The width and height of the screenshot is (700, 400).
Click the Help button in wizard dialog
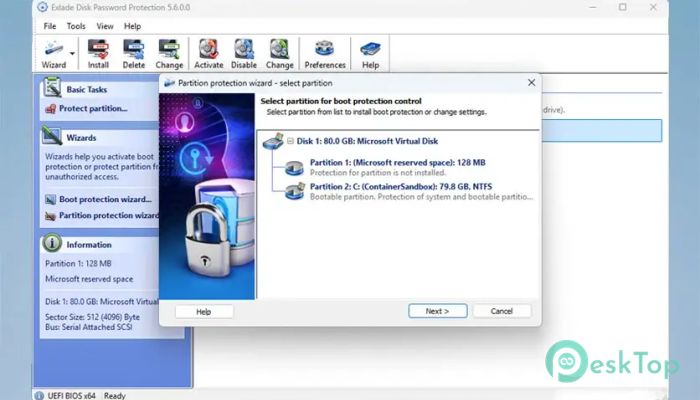tap(204, 312)
